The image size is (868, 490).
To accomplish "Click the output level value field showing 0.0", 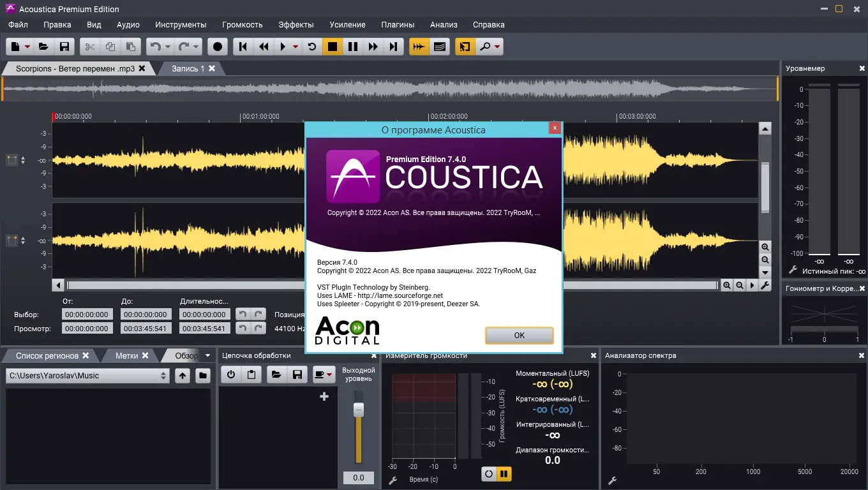I will 359,477.
